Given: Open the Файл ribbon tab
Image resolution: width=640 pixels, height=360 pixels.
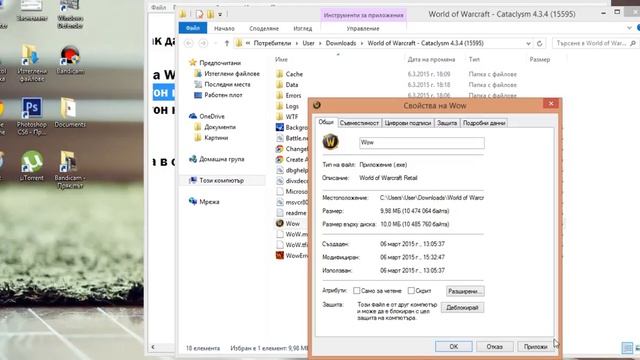Looking at the screenshot, I should (193, 28).
